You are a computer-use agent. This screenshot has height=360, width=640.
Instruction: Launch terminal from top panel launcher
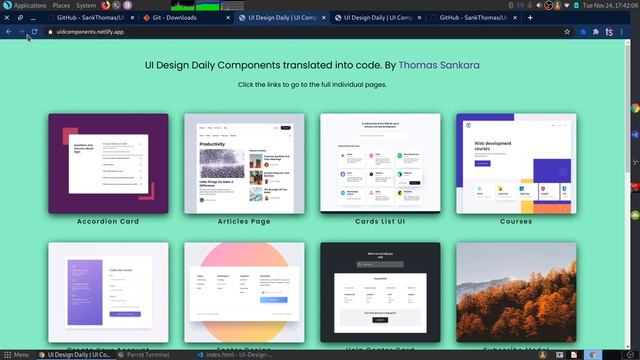pyautogui.click(x=117, y=5)
